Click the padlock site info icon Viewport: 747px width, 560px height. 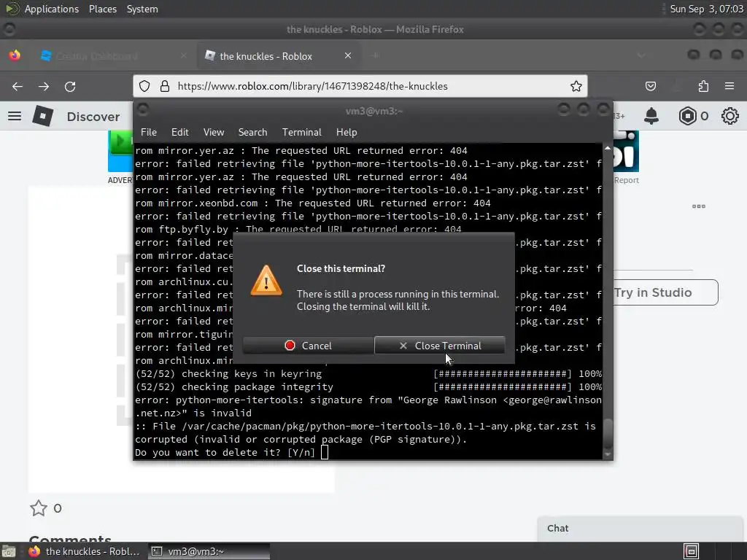pos(164,86)
